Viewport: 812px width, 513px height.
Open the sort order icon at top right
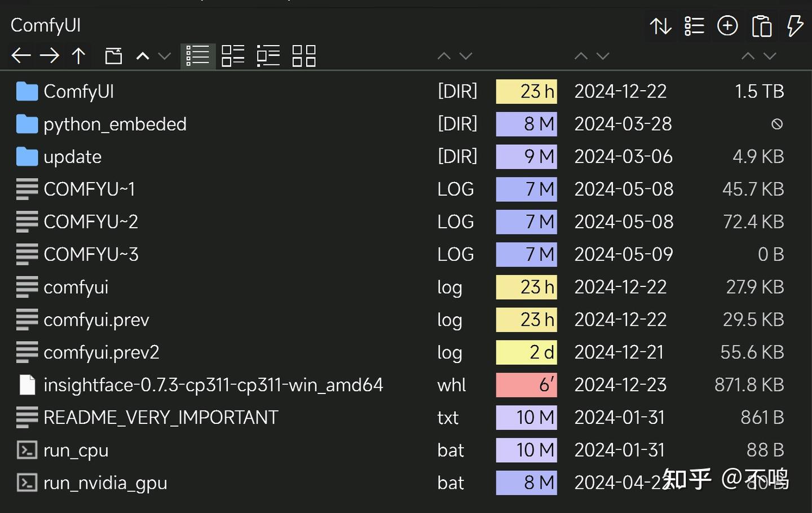[x=661, y=25]
